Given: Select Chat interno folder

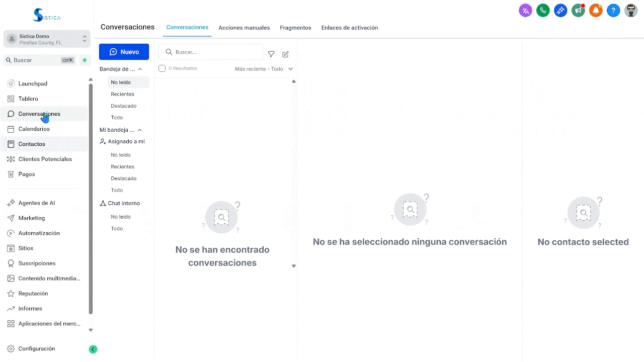Looking at the screenshot, I should 120,204.
